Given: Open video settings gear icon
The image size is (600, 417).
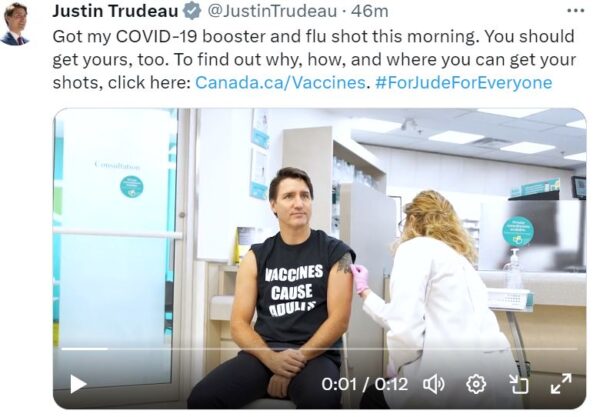Looking at the screenshot, I should (x=476, y=384).
